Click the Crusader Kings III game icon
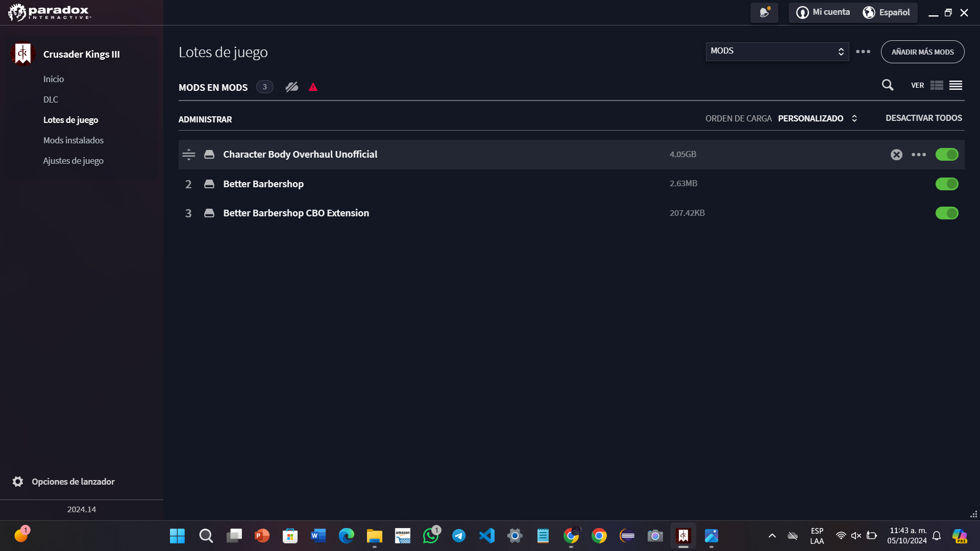Viewport: 980px width, 551px height. [x=22, y=54]
